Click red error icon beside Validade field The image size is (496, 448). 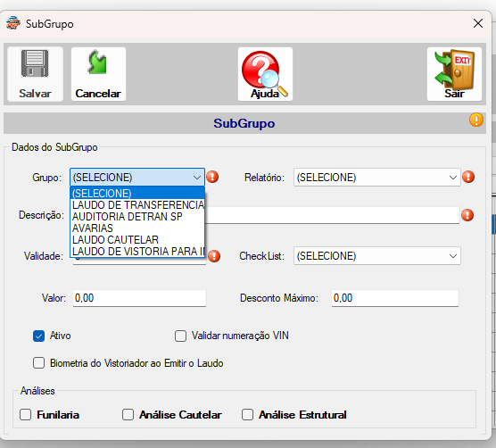(x=214, y=256)
